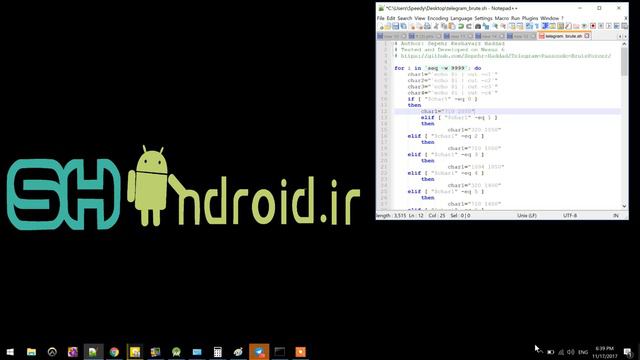Screen dimensions: 640x360
Task: Click the ENG language indicator
Action: click(583, 352)
